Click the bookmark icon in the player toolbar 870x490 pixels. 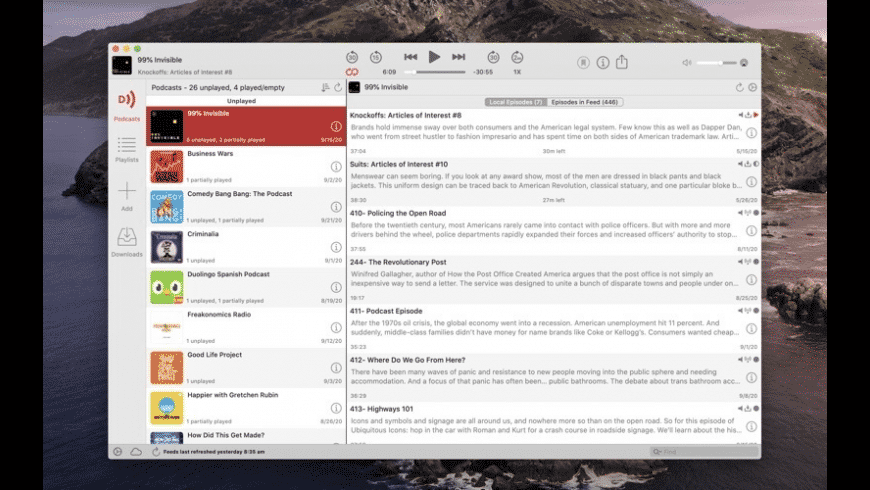(x=583, y=63)
